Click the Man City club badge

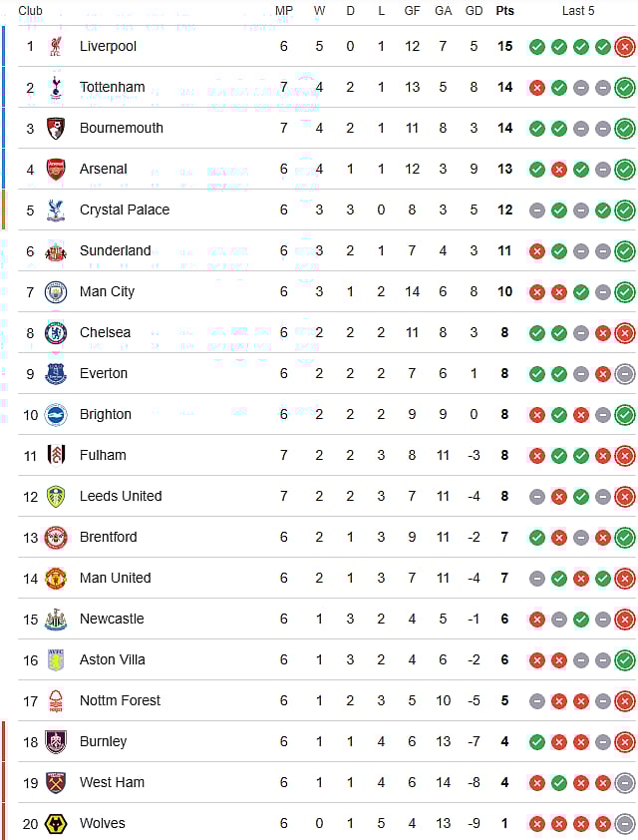point(55,291)
